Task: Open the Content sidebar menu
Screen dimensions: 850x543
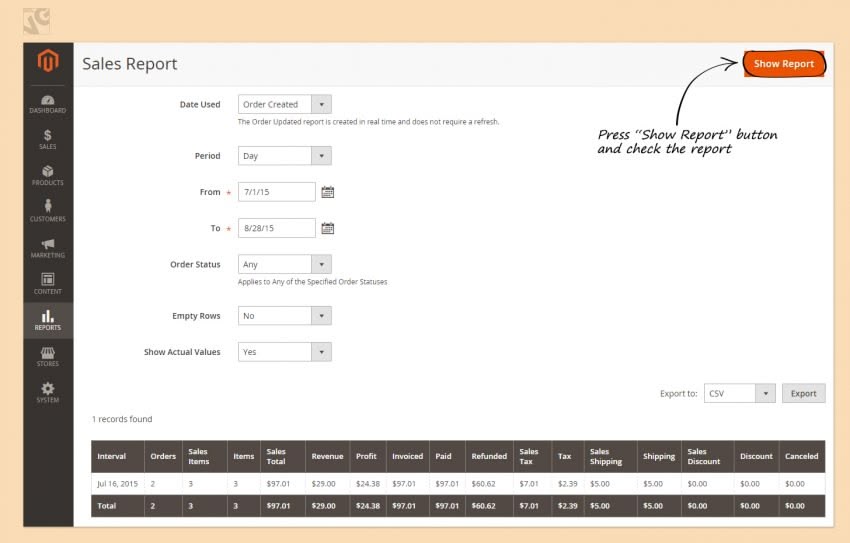Action: pyautogui.click(x=48, y=284)
